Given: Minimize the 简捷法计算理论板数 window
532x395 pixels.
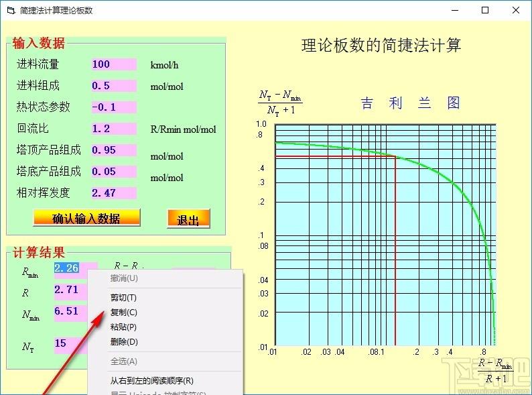Looking at the screenshot, I should [455, 10].
